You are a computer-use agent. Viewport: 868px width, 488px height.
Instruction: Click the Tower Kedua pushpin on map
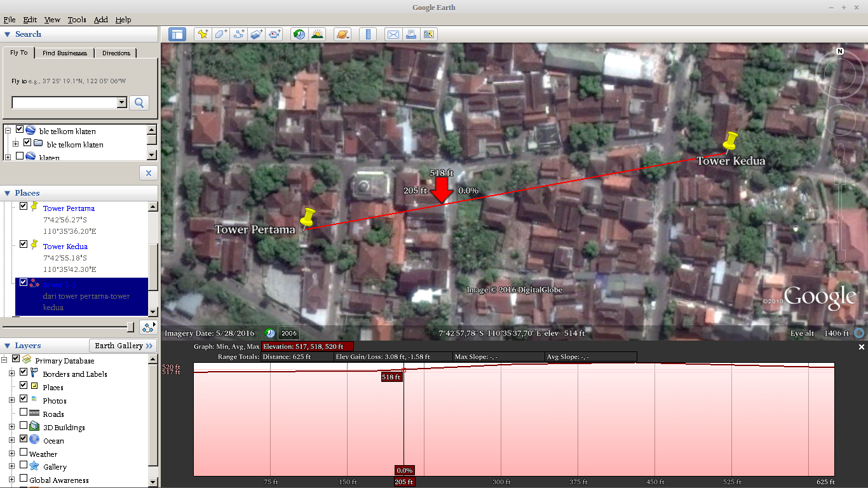tap(731, 141)
